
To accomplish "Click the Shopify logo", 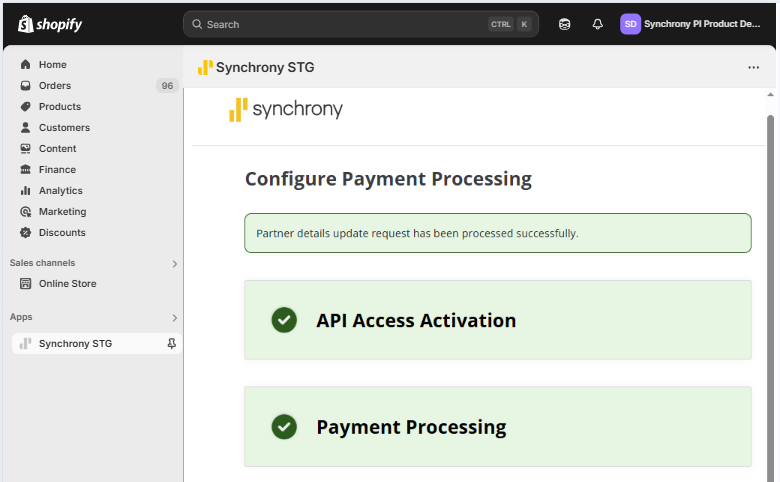I will tap(50, 24).
